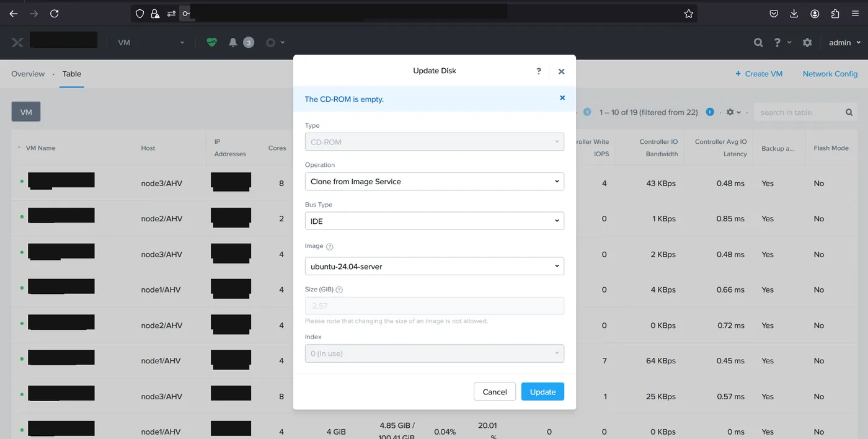Open the browser account profile icon
Viewport: 868px width, 439px height.
point(815,14)
